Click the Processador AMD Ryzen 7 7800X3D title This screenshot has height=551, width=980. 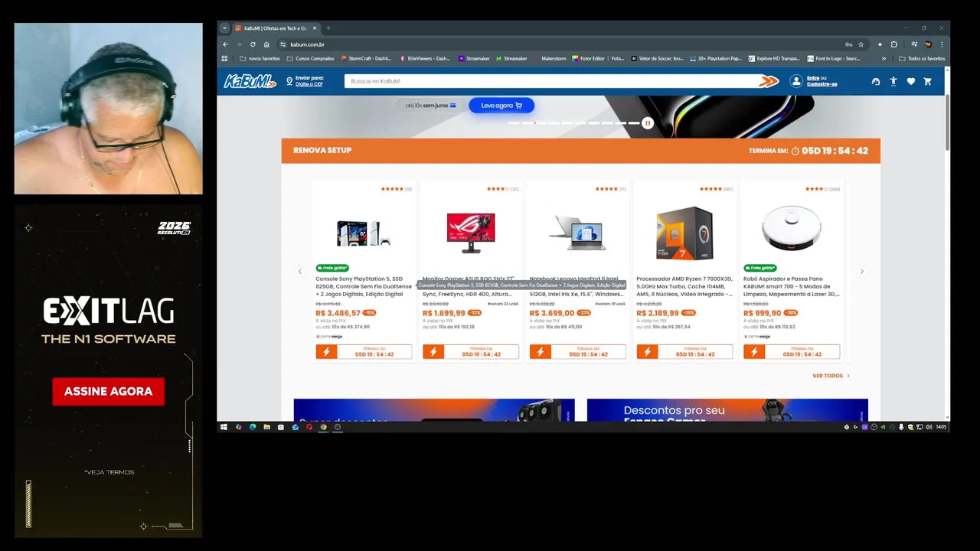(684, 287)
